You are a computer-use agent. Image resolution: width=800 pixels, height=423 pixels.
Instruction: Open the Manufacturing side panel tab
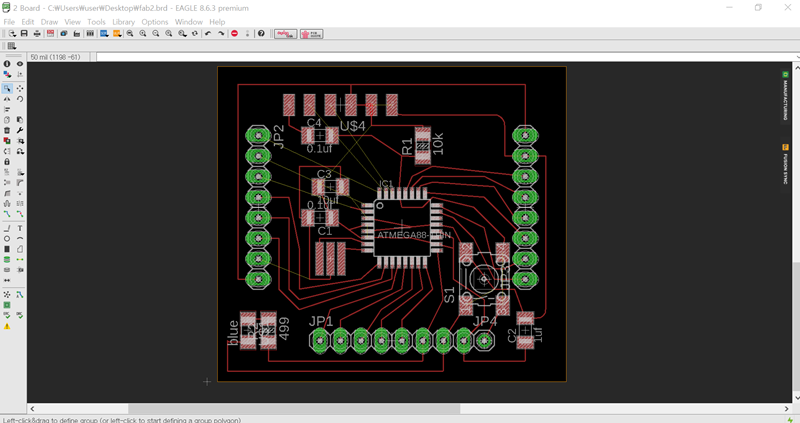pyautogui.click(x=785, y=96)
